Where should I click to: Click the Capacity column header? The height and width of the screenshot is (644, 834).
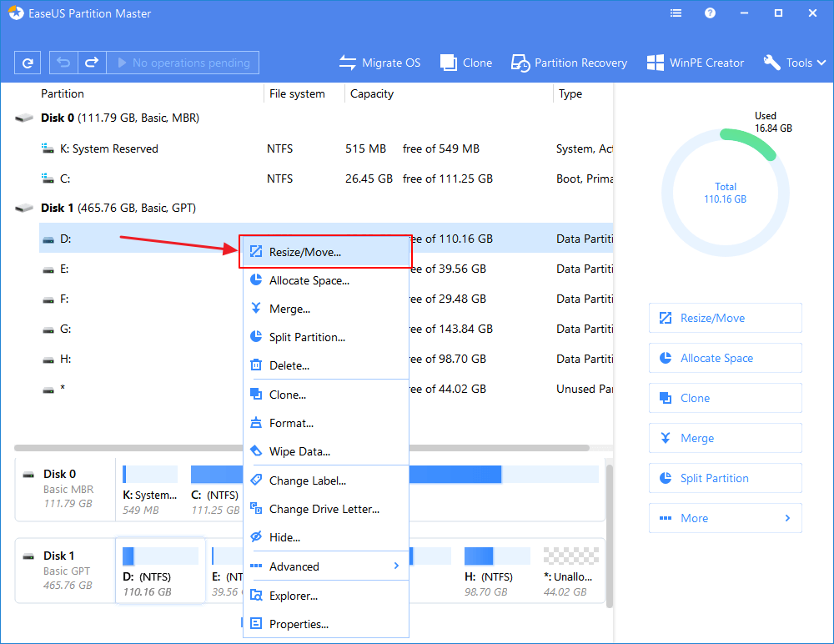point(372,93)
